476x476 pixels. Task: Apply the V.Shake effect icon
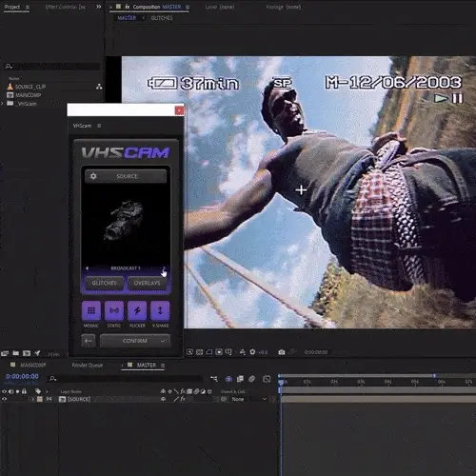160,310
